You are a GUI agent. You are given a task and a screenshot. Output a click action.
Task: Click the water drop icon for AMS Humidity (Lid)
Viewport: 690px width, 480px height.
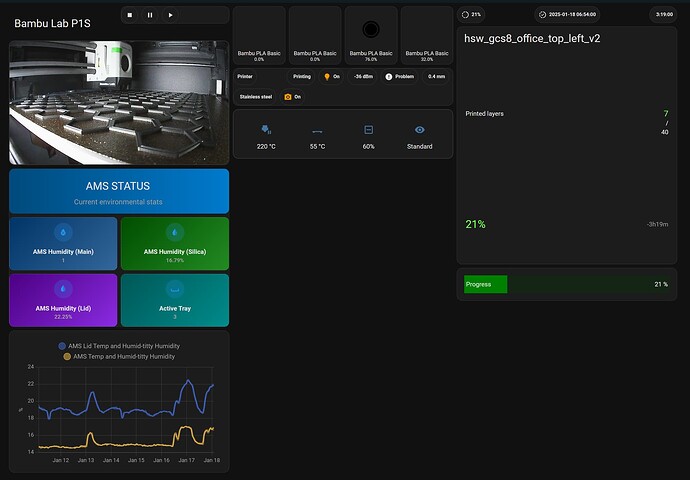pos(63,287)
